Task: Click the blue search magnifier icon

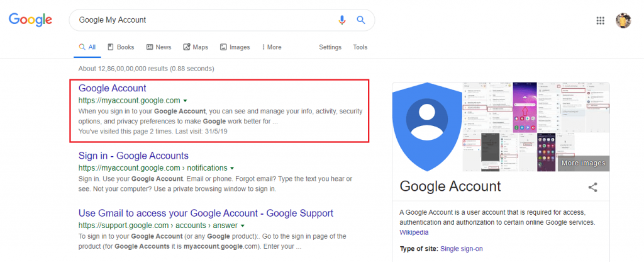Action: coord(360,20)
